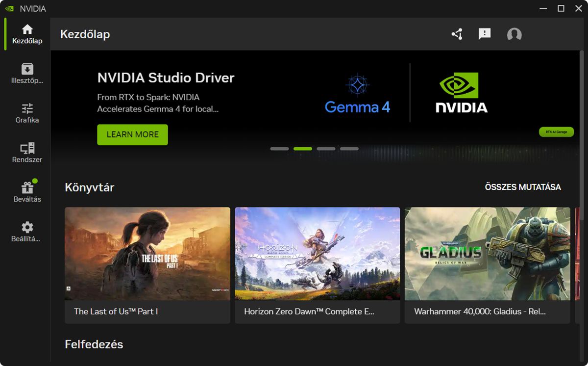This screenshot has width=588, height=366.
Task: Click the Könyvtár section heading
Action: pos(90,187)
